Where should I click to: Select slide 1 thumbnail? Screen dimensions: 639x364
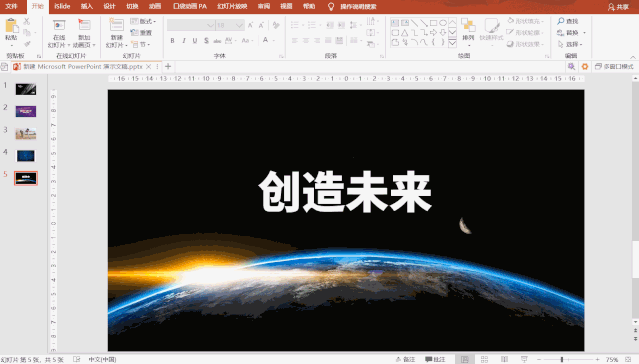(x=26, y=89)
